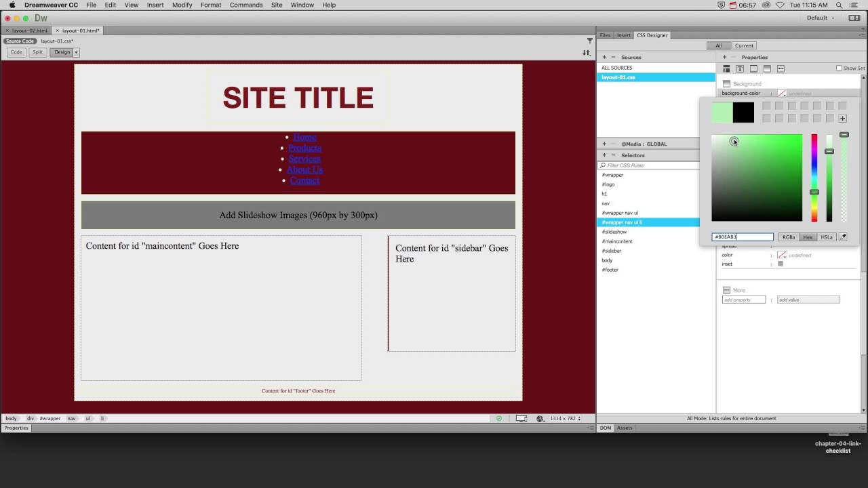Viewport: 868px width, 488px height.
Task: Select the Layout category icon in Properties
Action: [x=726, y=68]
